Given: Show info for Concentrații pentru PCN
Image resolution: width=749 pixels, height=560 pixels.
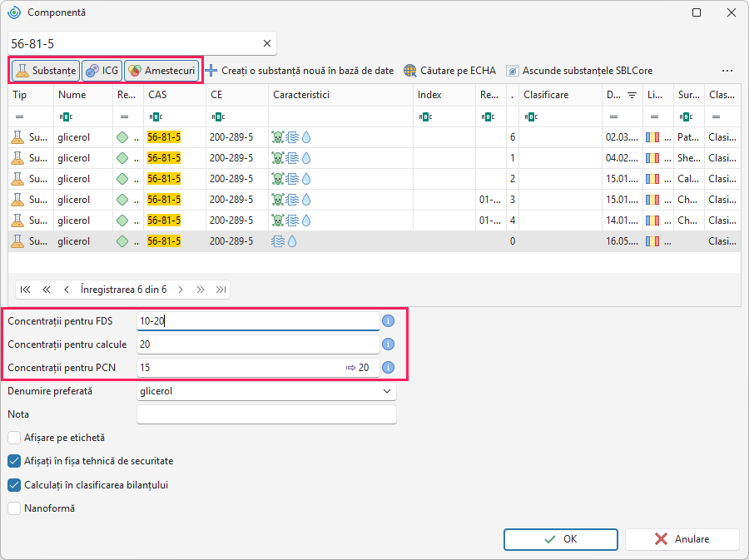Looking at the screenshot, I should pos(389,367).
